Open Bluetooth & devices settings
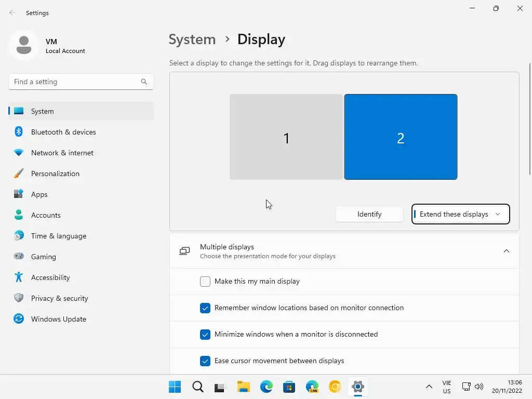 pyautogui.click(x=81, y=132)
